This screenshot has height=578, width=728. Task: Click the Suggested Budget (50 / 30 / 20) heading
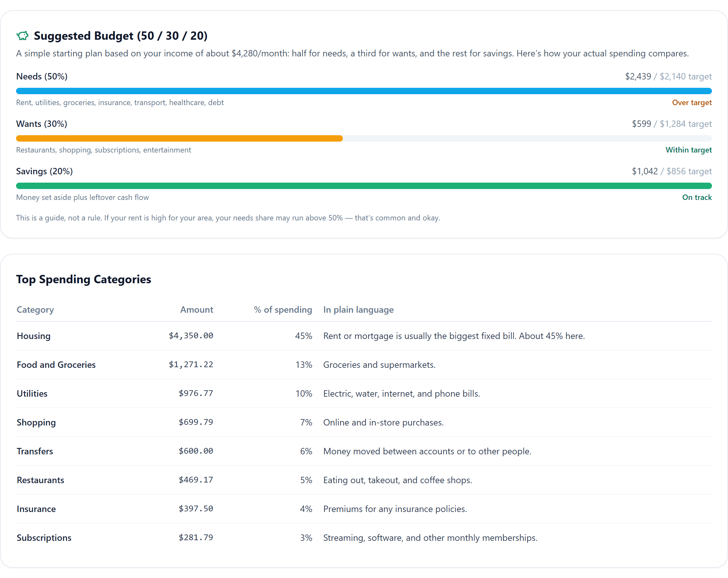pyautogui.click(x=120, y=36)
